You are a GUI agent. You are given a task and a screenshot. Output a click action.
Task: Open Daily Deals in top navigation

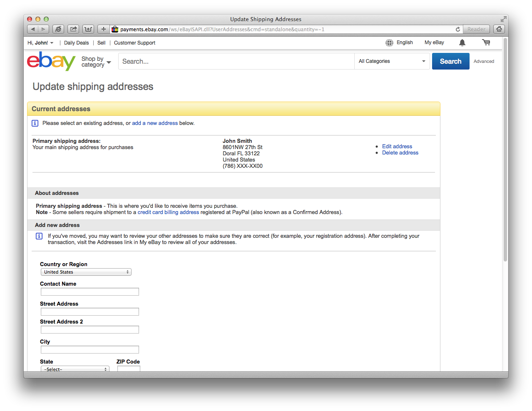click(x=76, y=43)
